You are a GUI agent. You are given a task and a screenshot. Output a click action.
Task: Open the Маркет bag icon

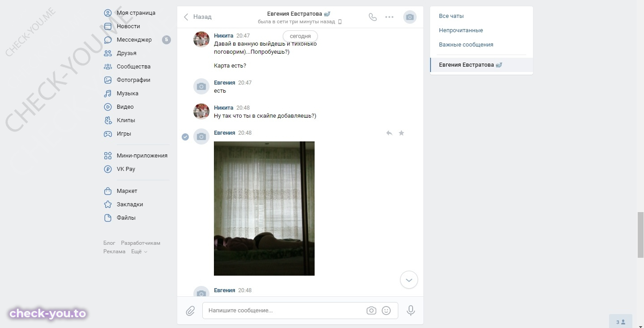pyautogui.click(x=108, y=191)
